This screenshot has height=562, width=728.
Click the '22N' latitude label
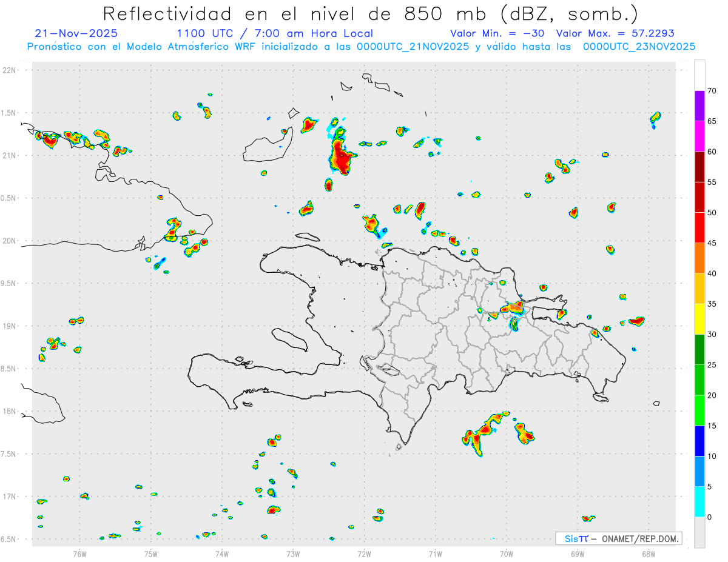(10, 70)
